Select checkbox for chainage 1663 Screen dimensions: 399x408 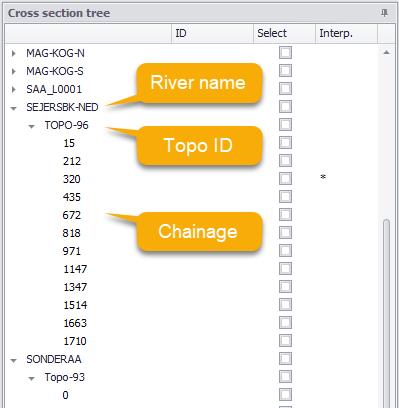pos(285,323)
